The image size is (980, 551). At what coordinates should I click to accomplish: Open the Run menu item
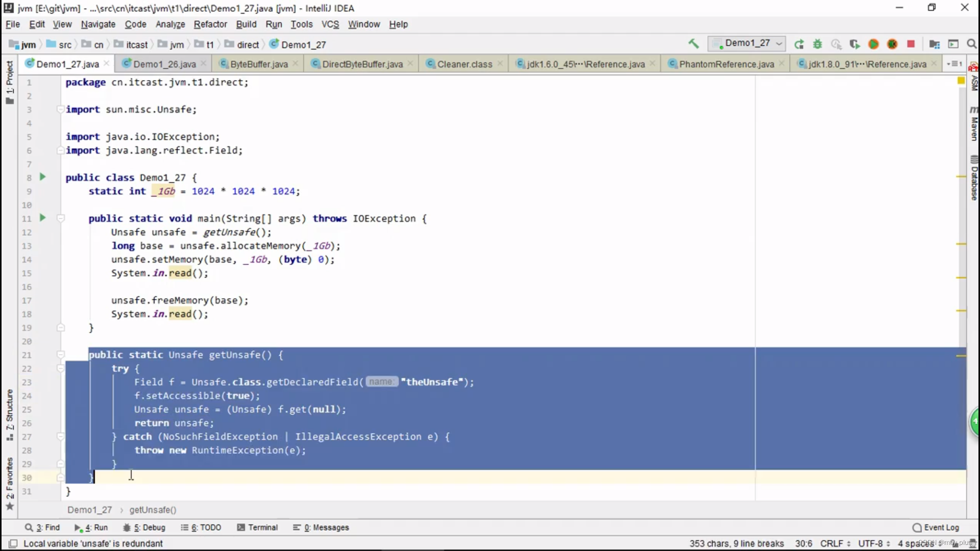point(273,23)
